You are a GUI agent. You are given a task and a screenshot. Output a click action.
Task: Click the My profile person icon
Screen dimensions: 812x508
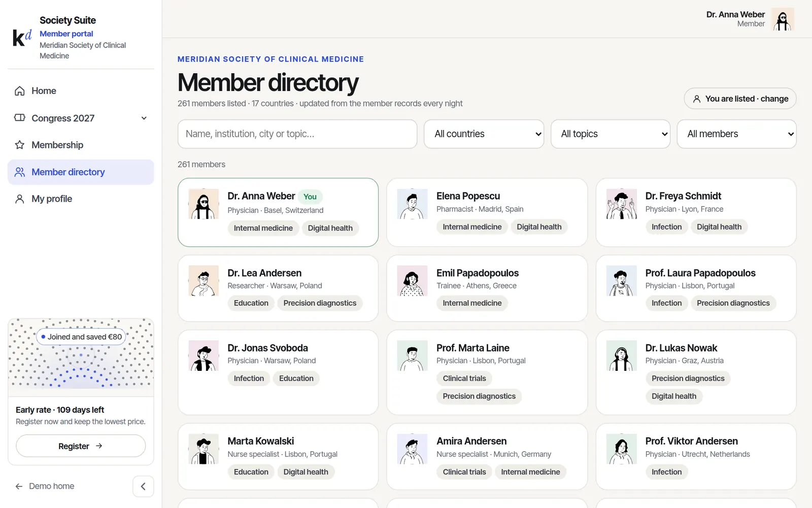point(20,199)
